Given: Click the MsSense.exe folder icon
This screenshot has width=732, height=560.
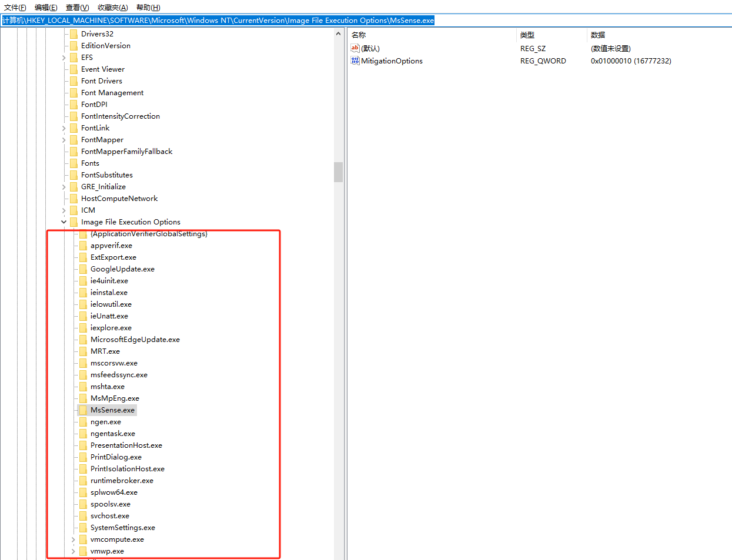Looking at the screenshot, I should click(x=83, y=410).
